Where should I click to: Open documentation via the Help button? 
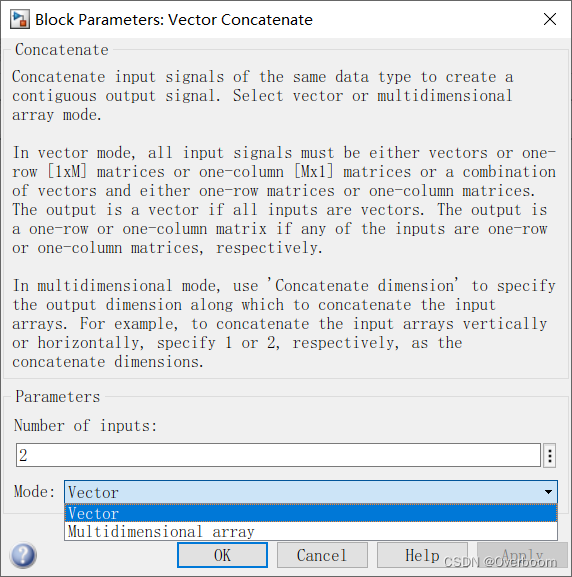pos(422,555)
